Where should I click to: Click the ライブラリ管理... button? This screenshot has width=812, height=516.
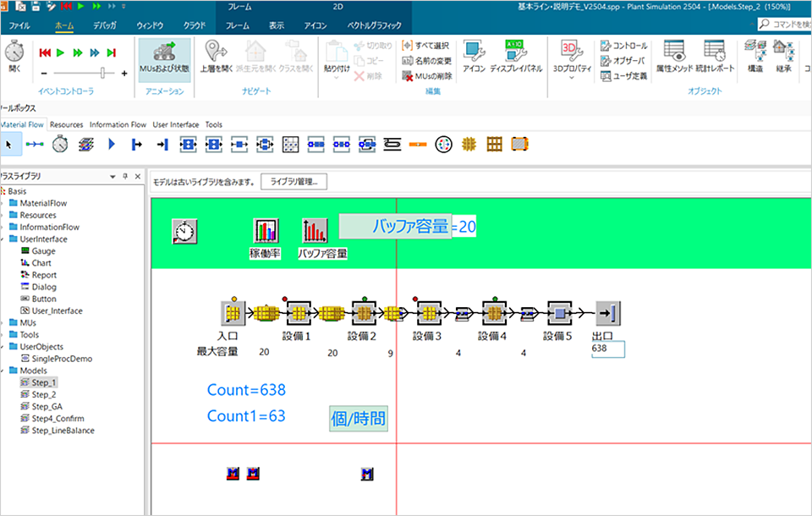tap(293, 181)
